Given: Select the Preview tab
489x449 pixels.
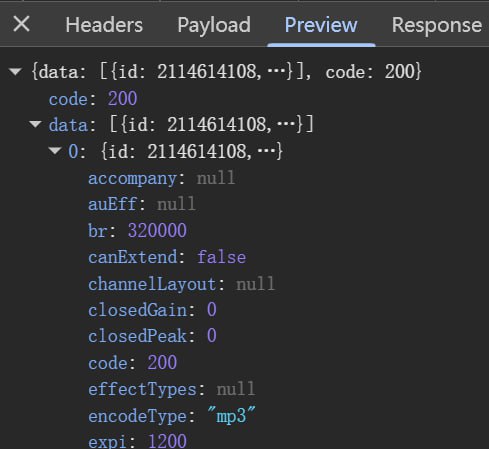Looking at the screenshot, I should (321, 25).
